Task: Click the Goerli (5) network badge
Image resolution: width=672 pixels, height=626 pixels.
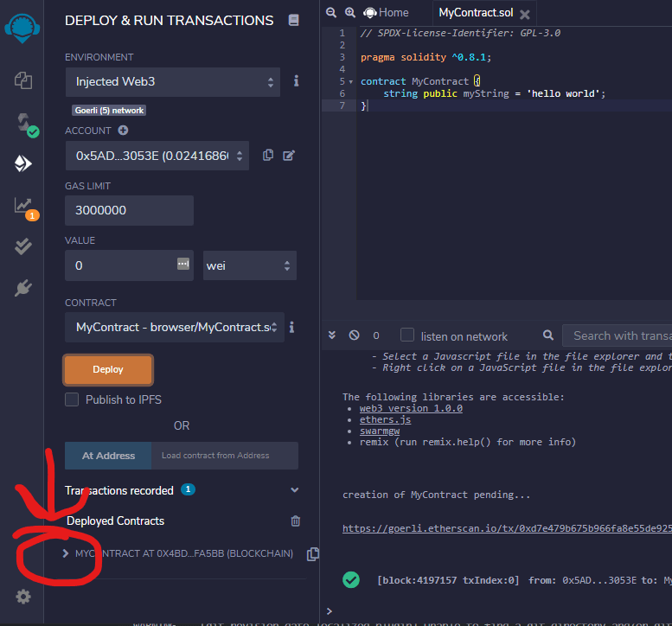Action: pyautogui.click(x=109, y=111)
